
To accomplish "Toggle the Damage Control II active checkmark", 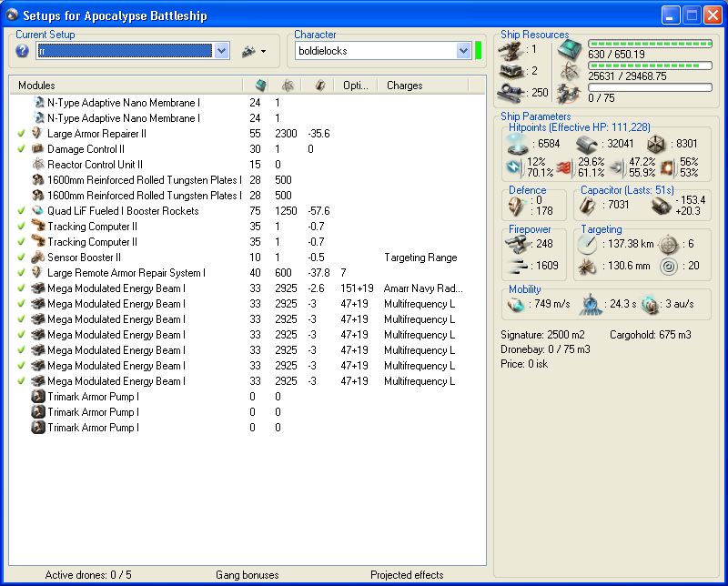I will (21, 149).
